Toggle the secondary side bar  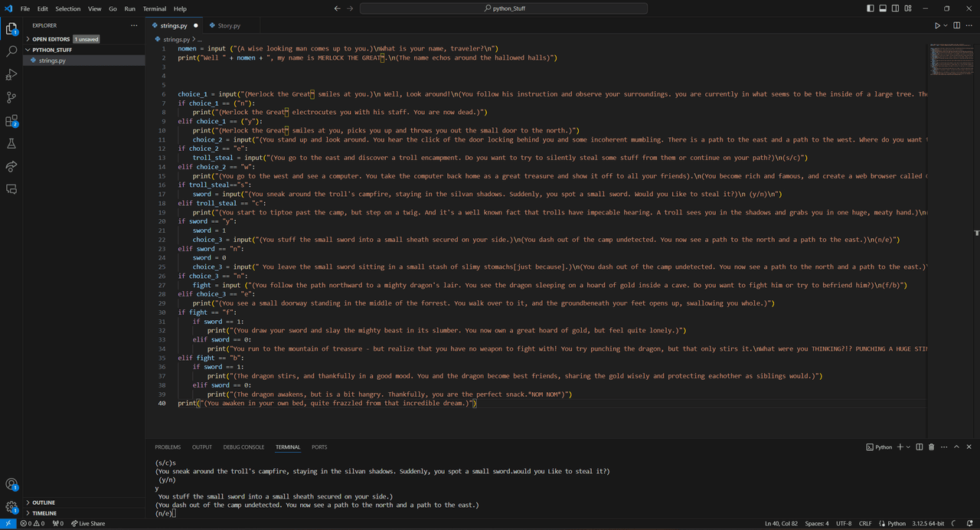(895, 8)
